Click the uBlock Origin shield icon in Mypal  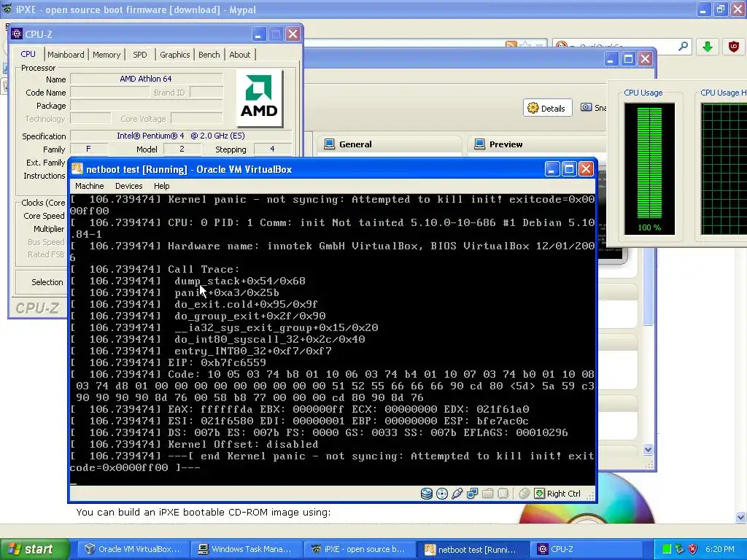(x=734, y=46)
